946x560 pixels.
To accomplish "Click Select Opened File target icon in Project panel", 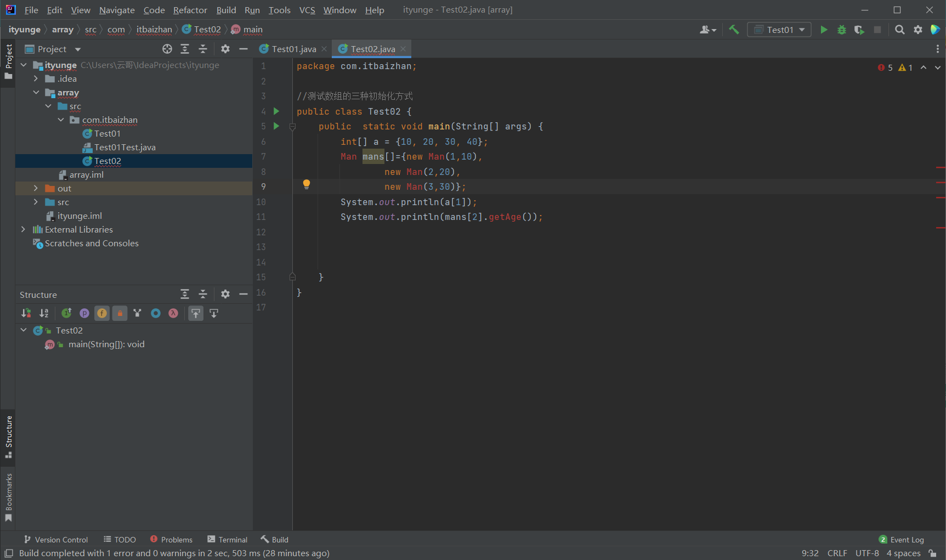I will tap(167, 49).
